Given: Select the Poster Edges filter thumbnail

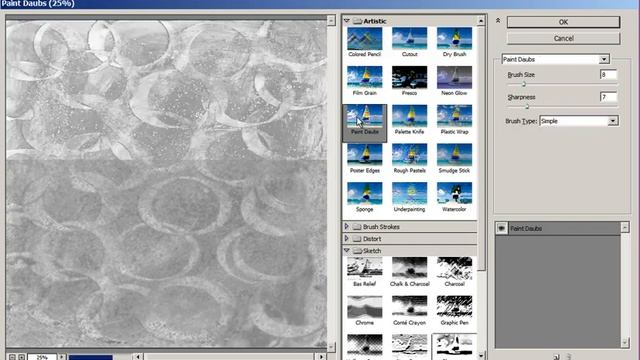Looking at the screenshot, I should point(364,155).
